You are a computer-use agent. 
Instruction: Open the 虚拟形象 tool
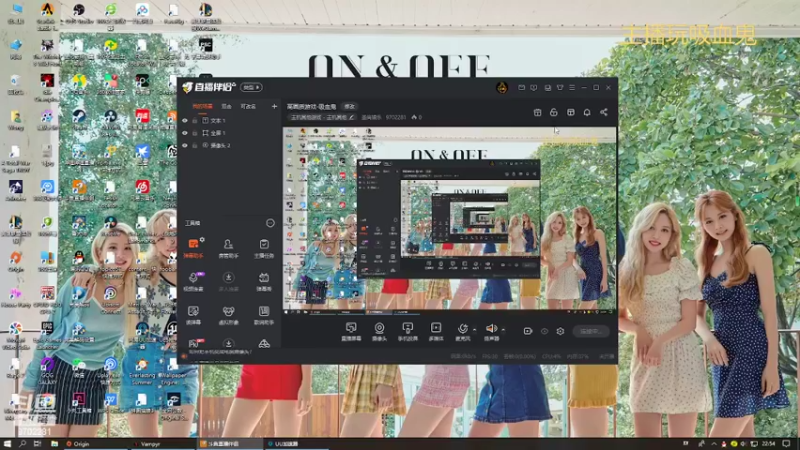tap(228, 315)
